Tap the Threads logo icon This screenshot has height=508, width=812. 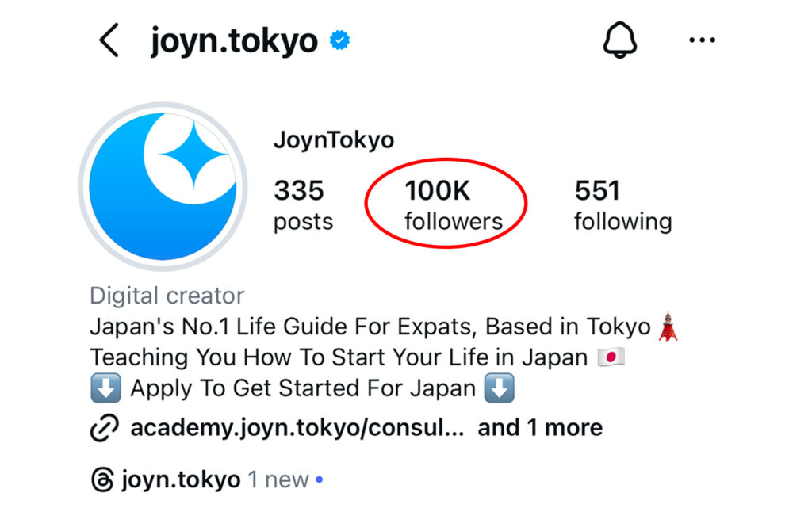coord(102,479)
